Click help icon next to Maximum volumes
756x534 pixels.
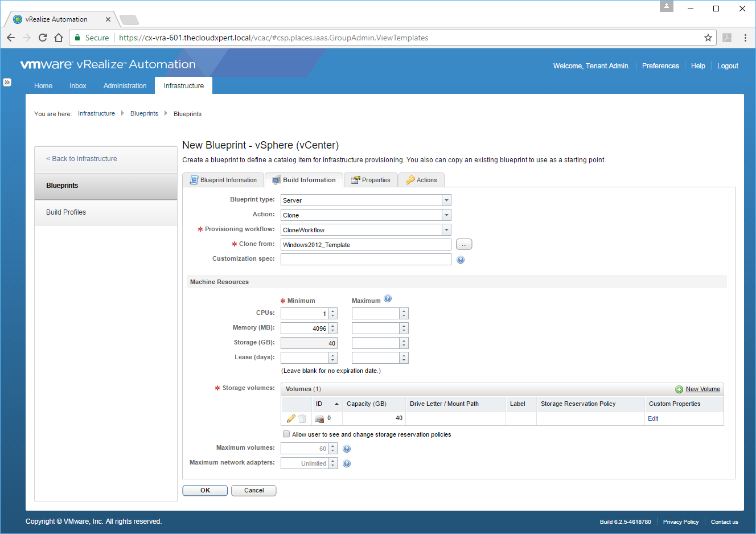tap(347, 449)
